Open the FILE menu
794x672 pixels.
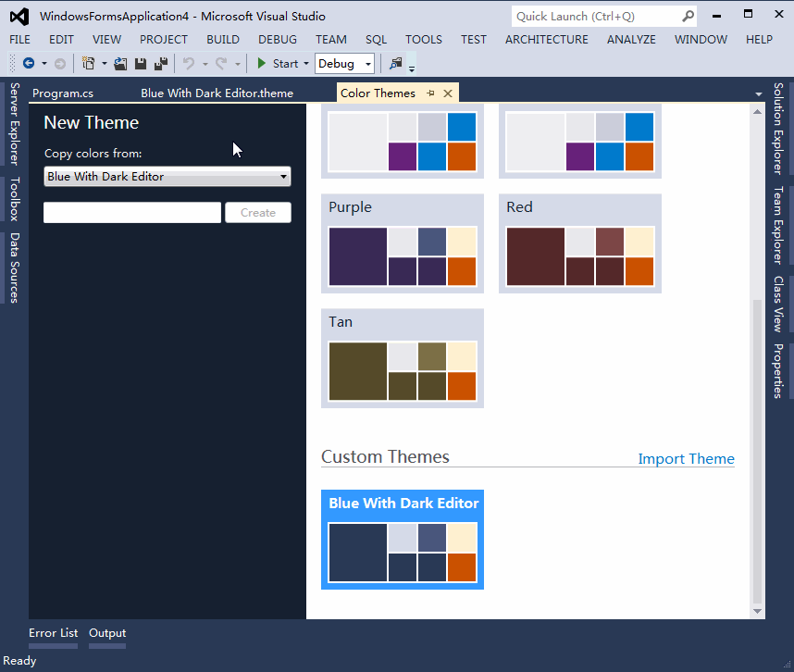pyautogui.click(x=19, y=40)
